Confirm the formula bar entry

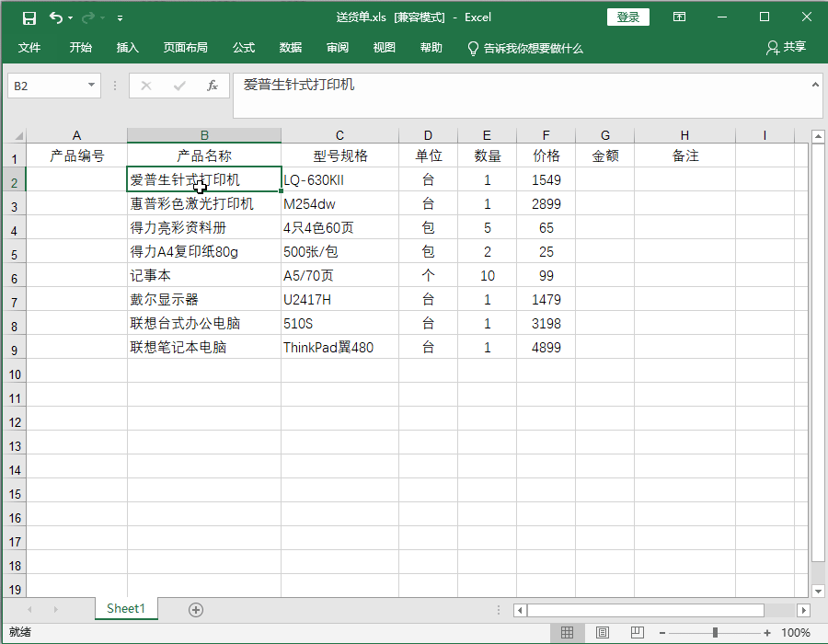pos(179,86)
